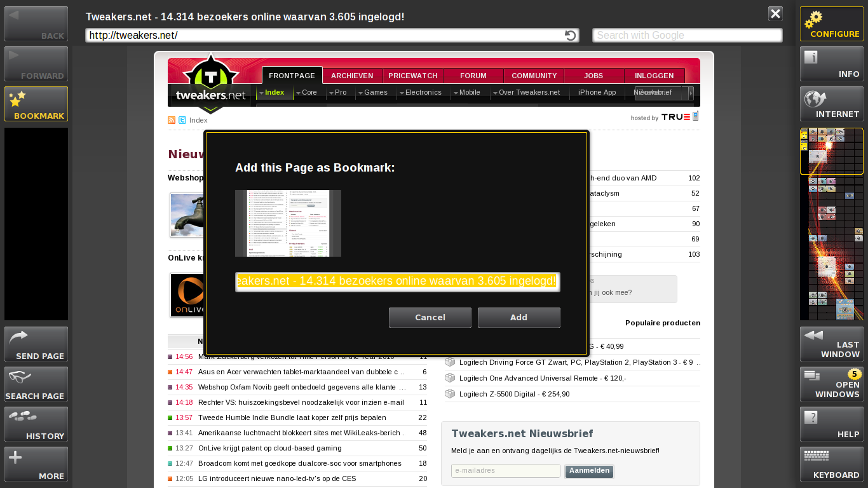This screenshot has height=488, width=868.
Task: Expand the Index submenu dropdown
Action: 261,93
